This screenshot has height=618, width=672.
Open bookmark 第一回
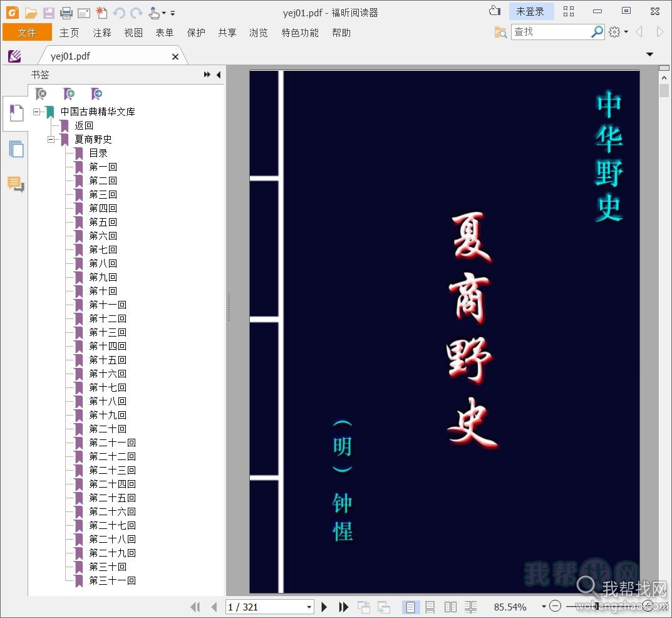103,167
